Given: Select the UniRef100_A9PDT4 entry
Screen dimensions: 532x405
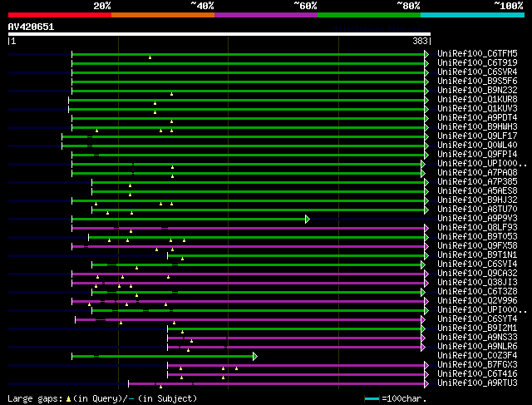Looking at the screenshot, I should (x=477, y=118).
